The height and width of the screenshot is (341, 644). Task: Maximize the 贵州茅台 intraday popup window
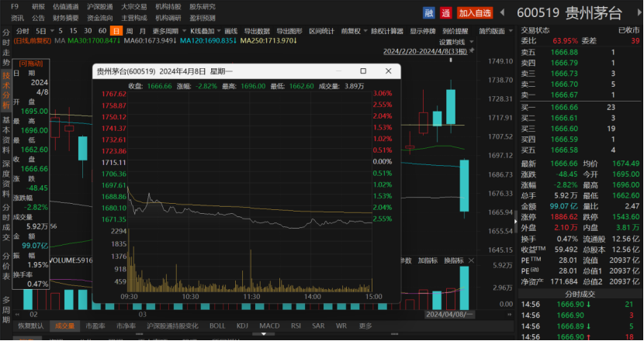[363, 71]
